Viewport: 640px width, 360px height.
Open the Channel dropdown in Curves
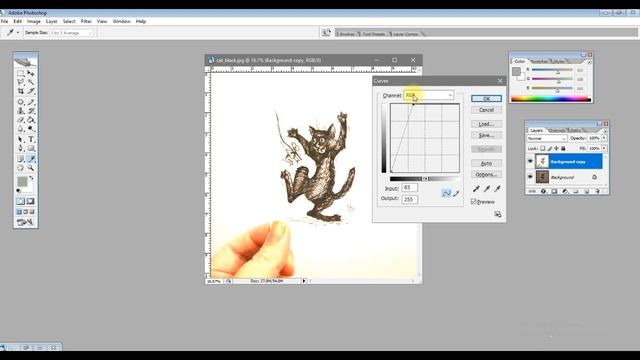(x=428, y=95)
